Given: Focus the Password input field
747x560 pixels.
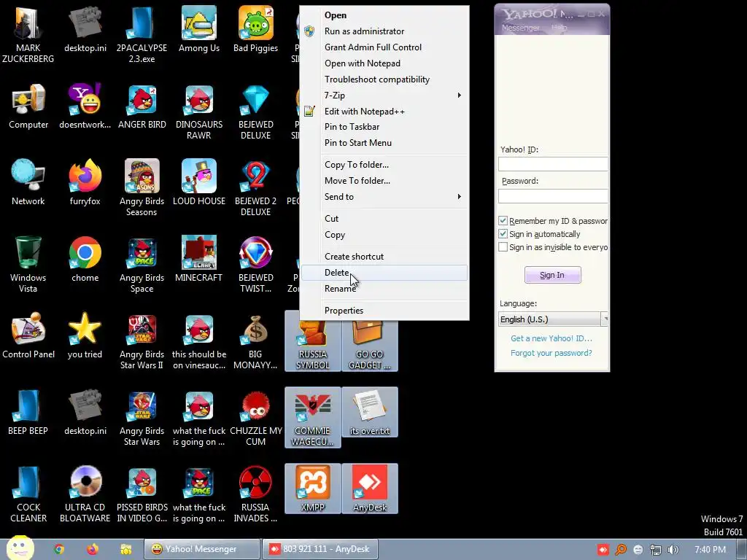Looking at the screenshot, I should click(x=553, y=195).
